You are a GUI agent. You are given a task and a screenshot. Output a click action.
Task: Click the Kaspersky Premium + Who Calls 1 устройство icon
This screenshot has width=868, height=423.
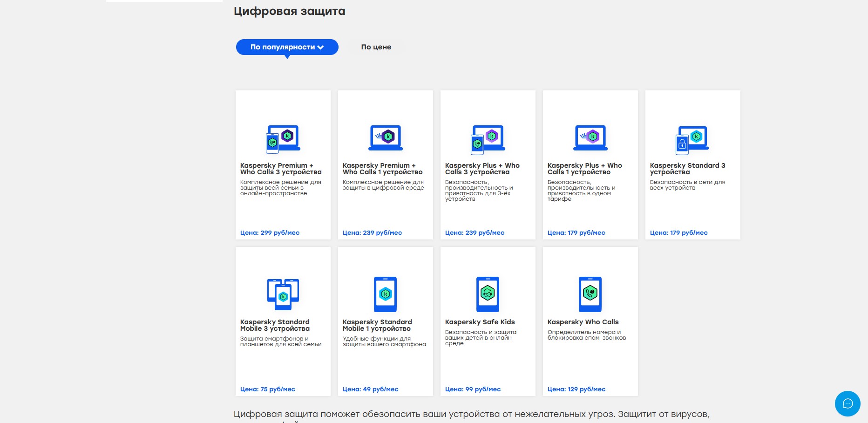click(x=386, y=137)
